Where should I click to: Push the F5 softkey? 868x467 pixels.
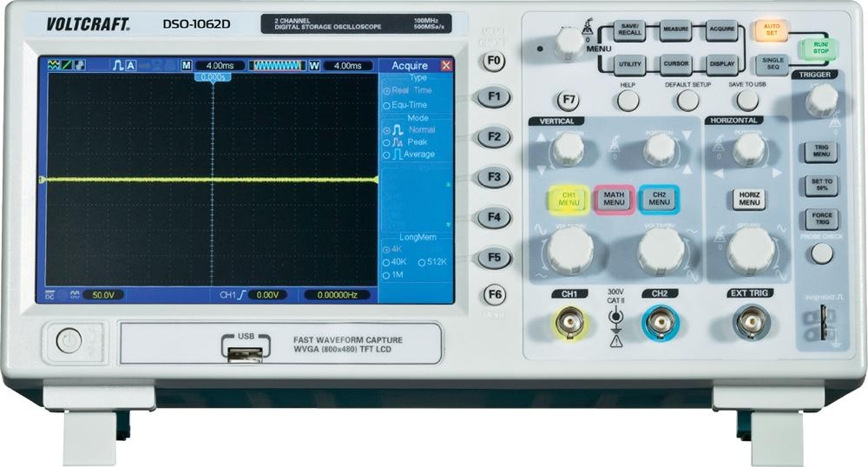click(x=494, y=258)
